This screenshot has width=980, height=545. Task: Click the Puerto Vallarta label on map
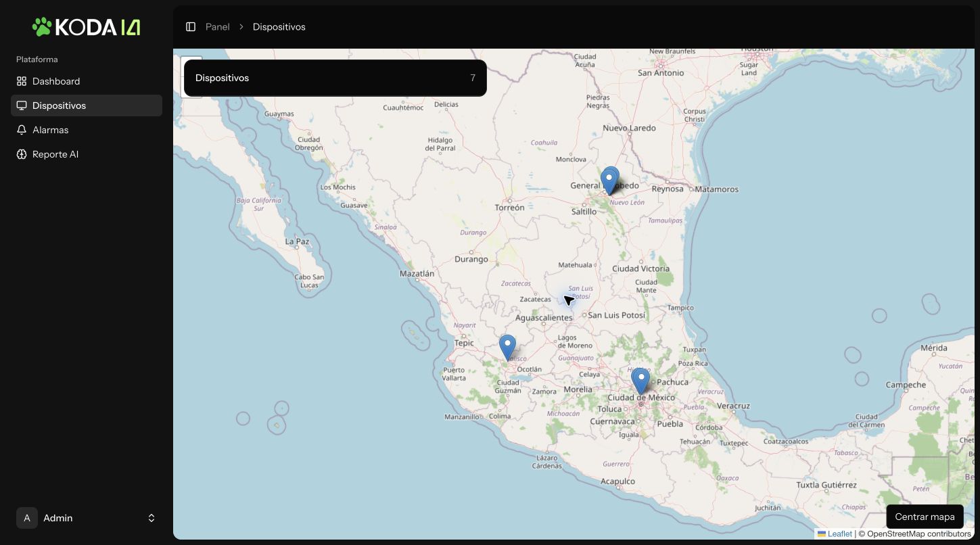click(x=454, y=374)
